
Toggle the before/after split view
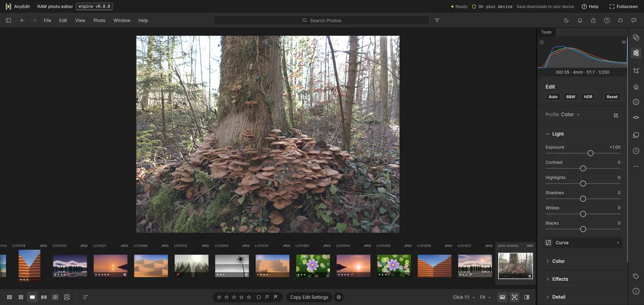tap(527, 297)
